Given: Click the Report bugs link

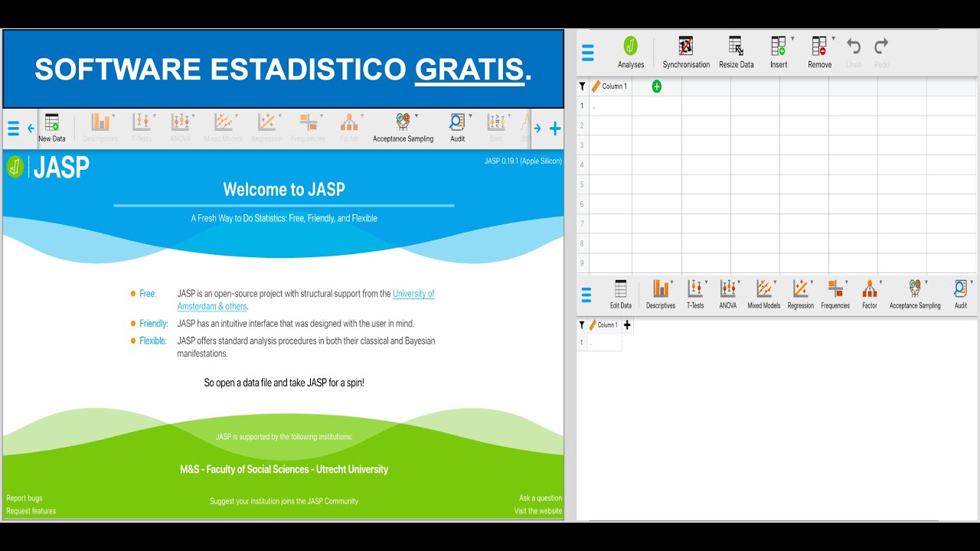Looking at the screenshot, I should pyautogui.click(x=24, y=498).
